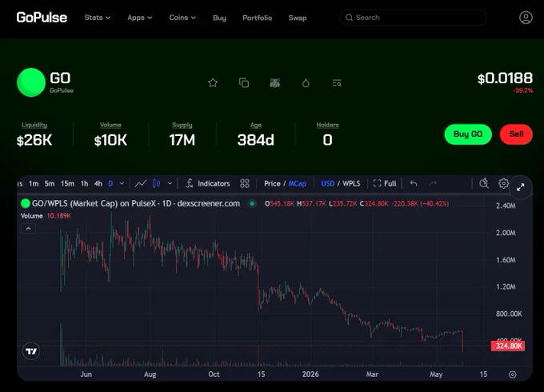Favorite GO with the star icon
Viewport: 544px width, 392px height.
click(x=213, y=83)
